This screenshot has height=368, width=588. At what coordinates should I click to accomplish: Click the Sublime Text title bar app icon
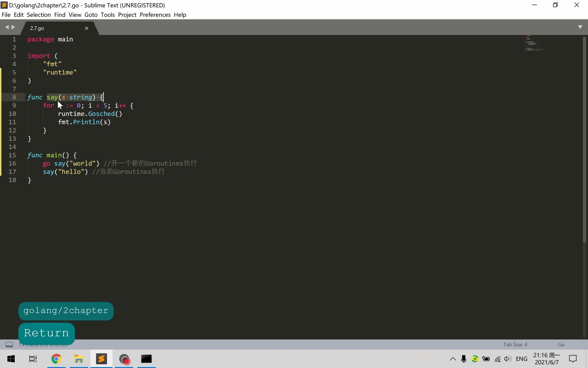(x=4, y=5)
